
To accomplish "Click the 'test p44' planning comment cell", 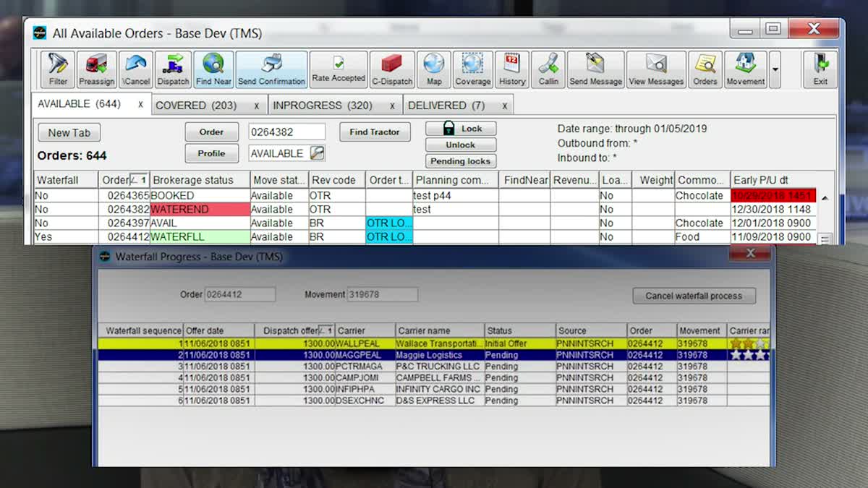I will click(456, 195).
